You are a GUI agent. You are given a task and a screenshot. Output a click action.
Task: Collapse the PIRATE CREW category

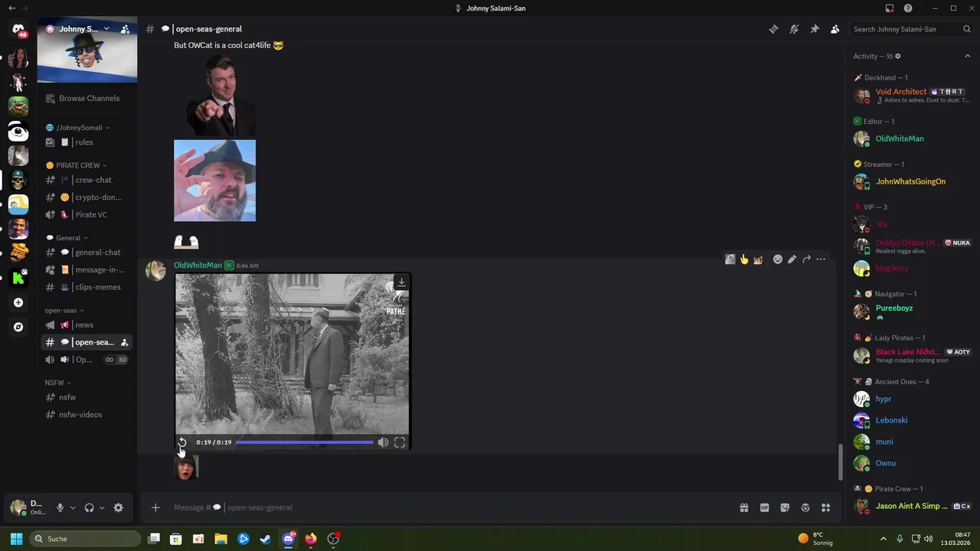pyautogui.click(x=76, y=165)
